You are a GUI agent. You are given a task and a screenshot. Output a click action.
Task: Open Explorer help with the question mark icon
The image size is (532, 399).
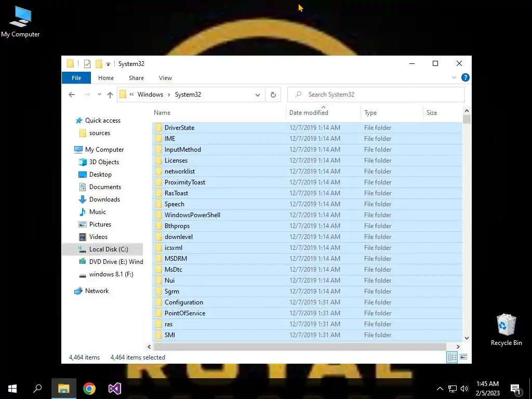(x=465, y=78)
